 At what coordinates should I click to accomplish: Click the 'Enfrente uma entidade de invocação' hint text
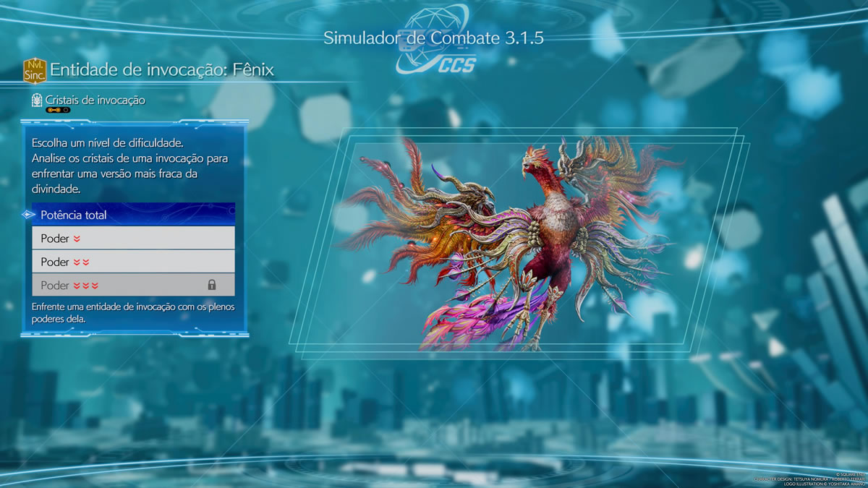coord(133,312)
